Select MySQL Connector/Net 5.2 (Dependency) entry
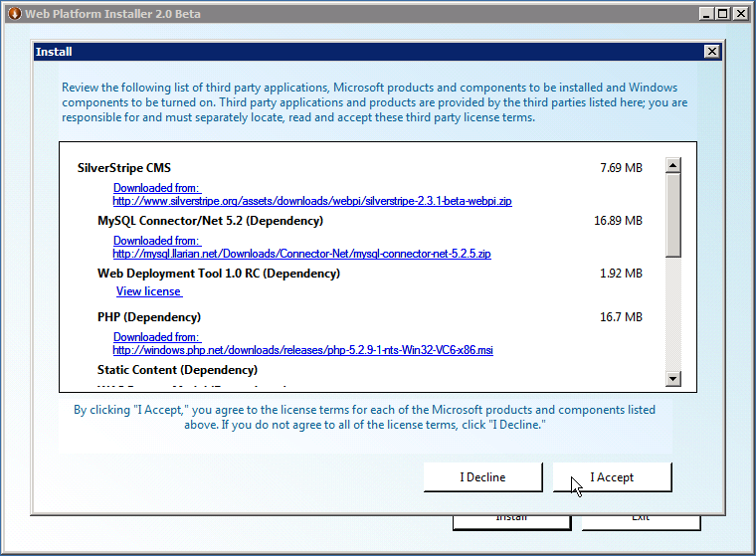This screenshot has height=556, width=756. [x=210, y=221]
